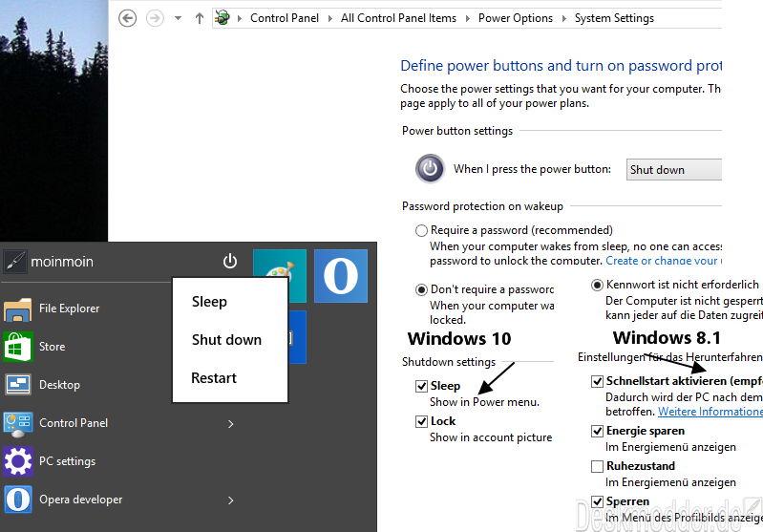This screenshot has width=763, height=532.
Task: Open the recent locations dropdown arrow
Action: point(179,18)
